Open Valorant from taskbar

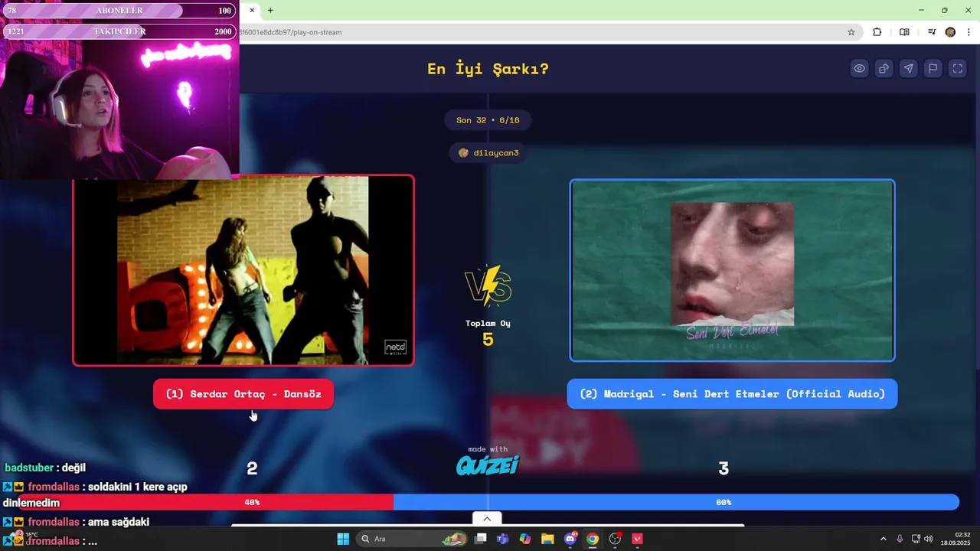click(x=637, y=539)
